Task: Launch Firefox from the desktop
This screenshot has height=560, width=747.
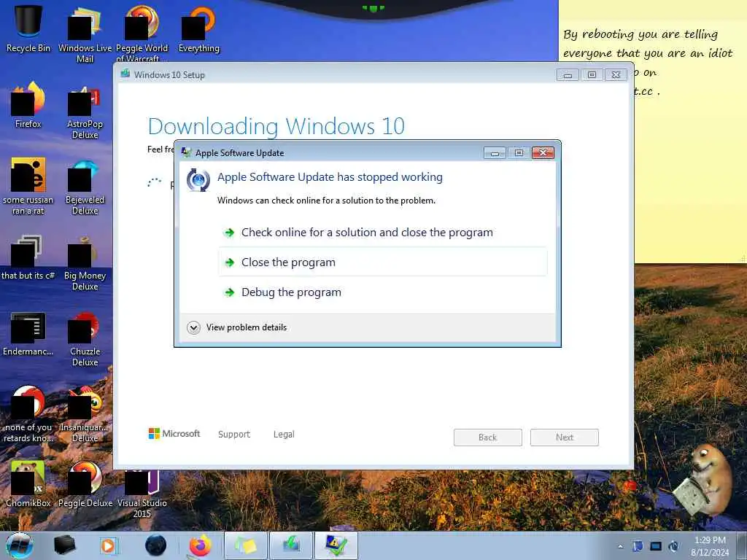Action: point(28,105)
